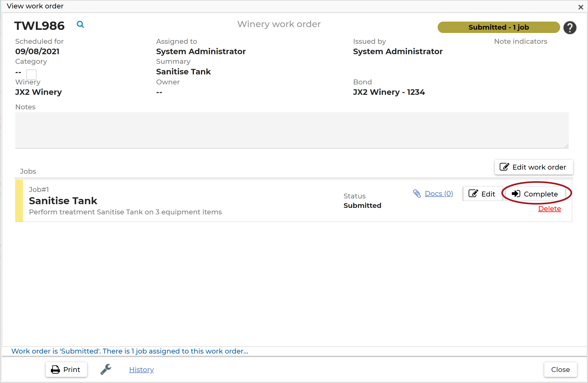
Task: Click the Summary value Sanitise Tank
Action: (x=183, y=72)
